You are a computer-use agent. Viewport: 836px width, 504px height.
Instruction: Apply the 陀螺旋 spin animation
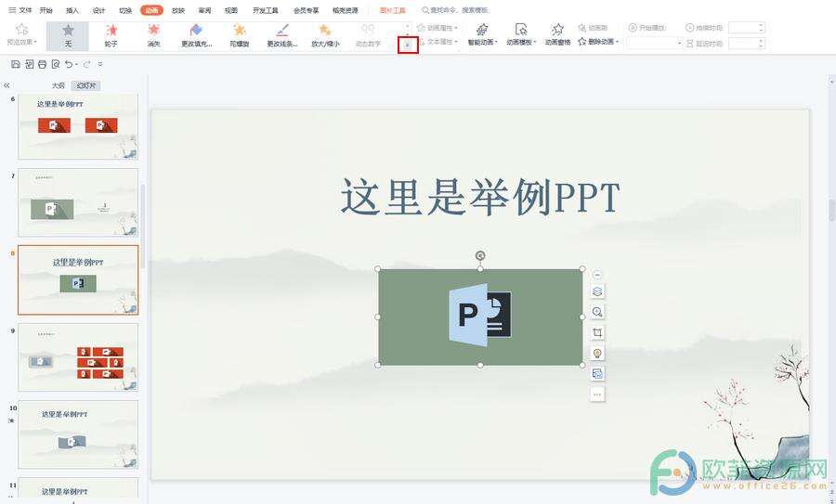[240, 35]
